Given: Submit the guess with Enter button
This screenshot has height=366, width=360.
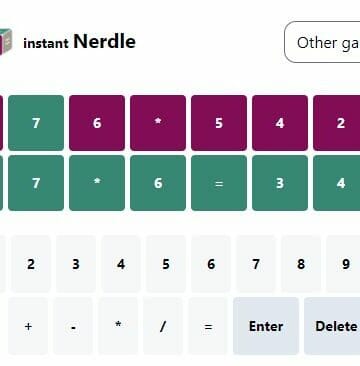Looking at the screenshot, I should 266,326.
